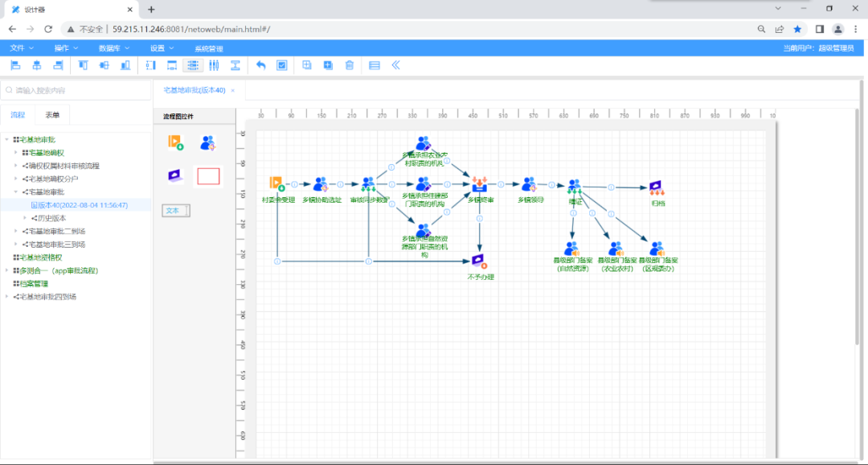Click the trash delete icon in toolbar
868x465 pixels.
(349, 65)
